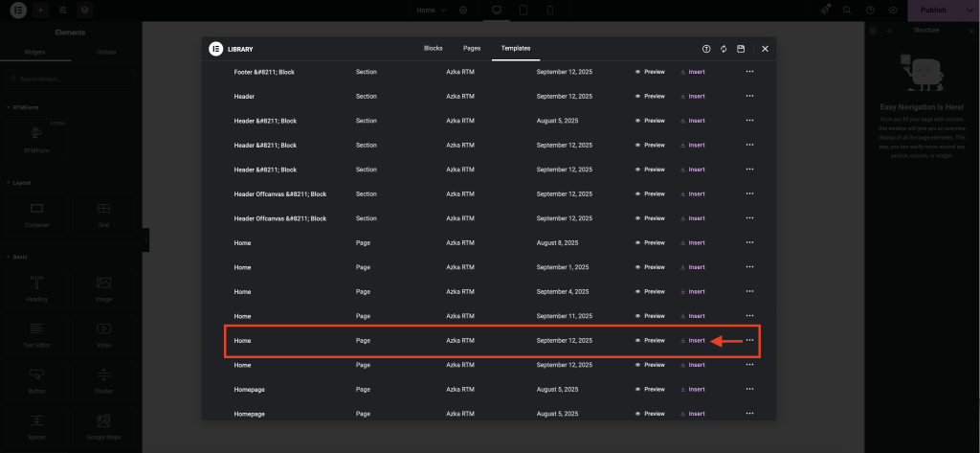The image size is (980, 453).
Task: Switch to Desktop responsive view icon
Action: click(497, 10)
